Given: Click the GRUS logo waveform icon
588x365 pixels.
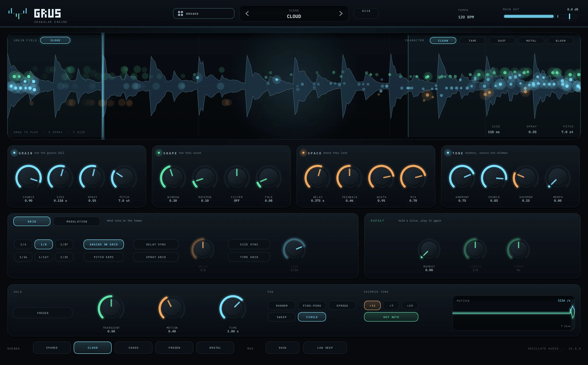Looking at the screenshot, I should click(x=18, y=14).
